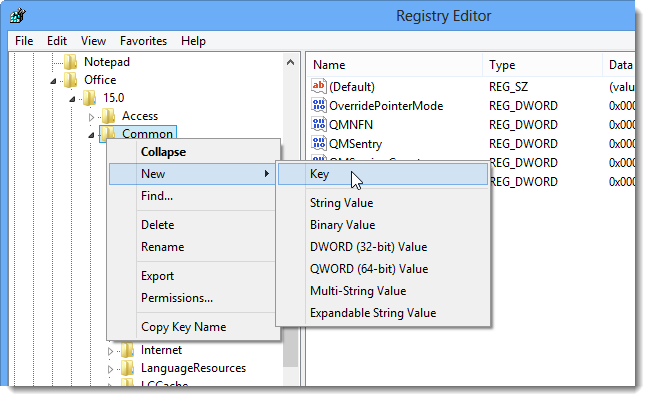Viewport: 650px width, 401px height.
Task: Click the Data column header
Action: click(619, 65)
